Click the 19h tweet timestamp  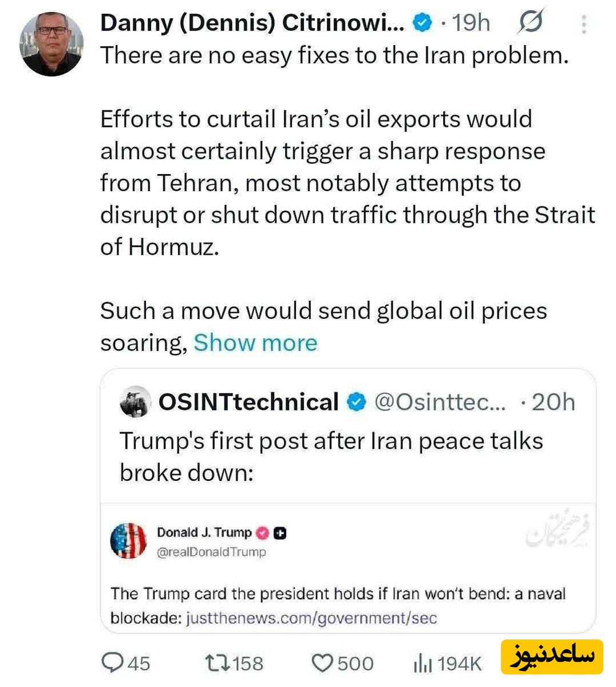click(x=471, y=23)
